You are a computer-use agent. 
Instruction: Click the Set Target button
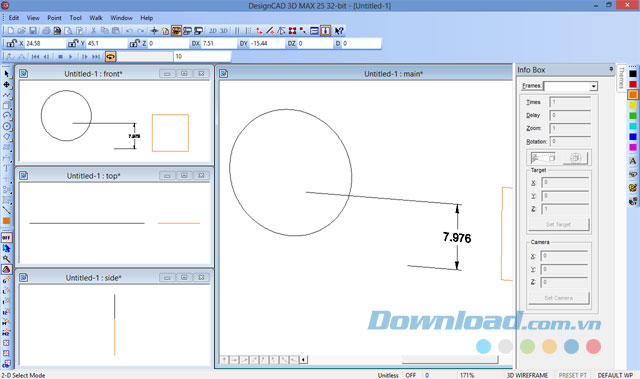(558, 224)
